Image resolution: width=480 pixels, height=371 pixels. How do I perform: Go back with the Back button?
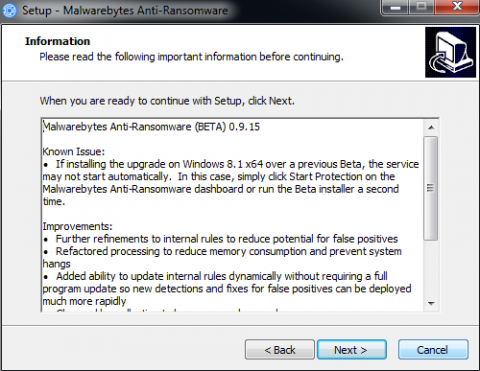[280, 350]
